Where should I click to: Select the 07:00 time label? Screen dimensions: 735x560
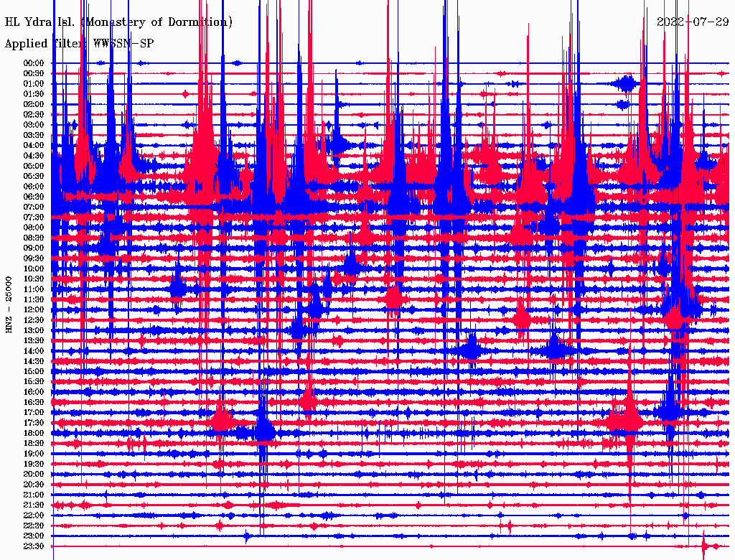point(33,207)
